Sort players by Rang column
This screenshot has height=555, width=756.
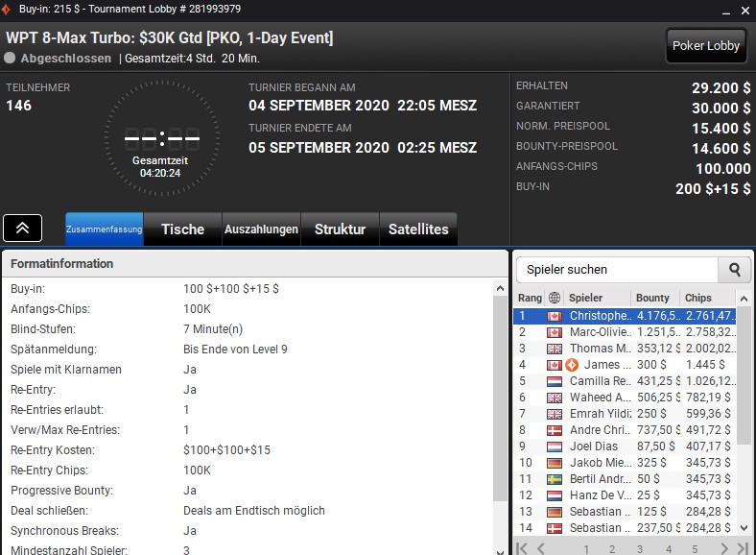[530, 298]
